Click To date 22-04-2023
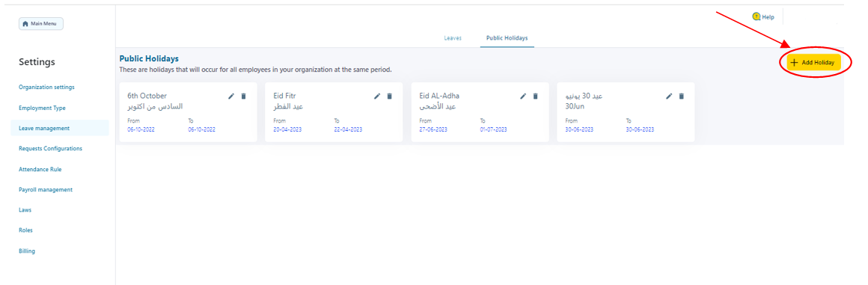 click(x=348, y=129)
